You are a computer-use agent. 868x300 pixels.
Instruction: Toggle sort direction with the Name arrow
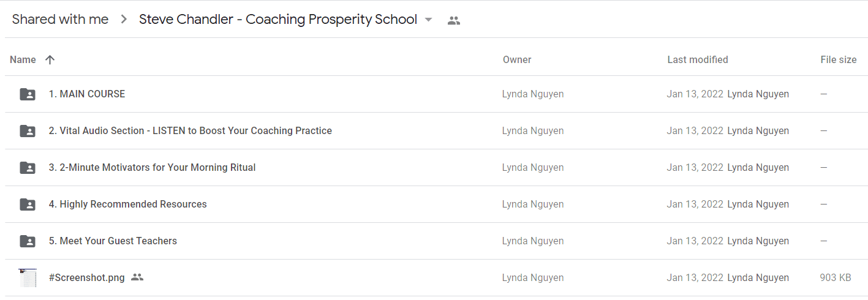(x=50, y=59)
